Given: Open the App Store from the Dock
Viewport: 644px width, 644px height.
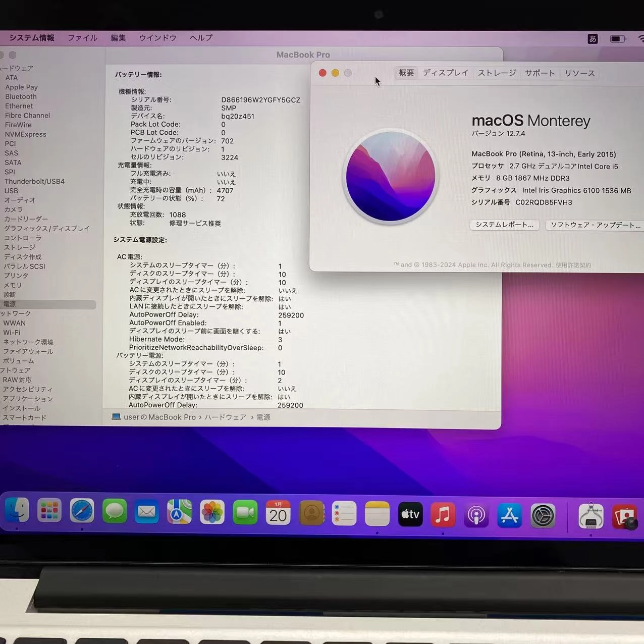Looking at the screenshot, I should tap(509, 516).
